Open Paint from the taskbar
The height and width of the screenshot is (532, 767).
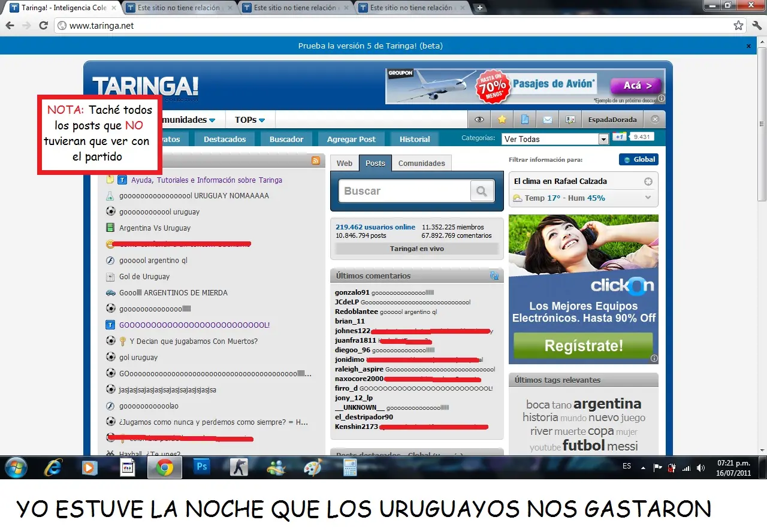point(313,467)
